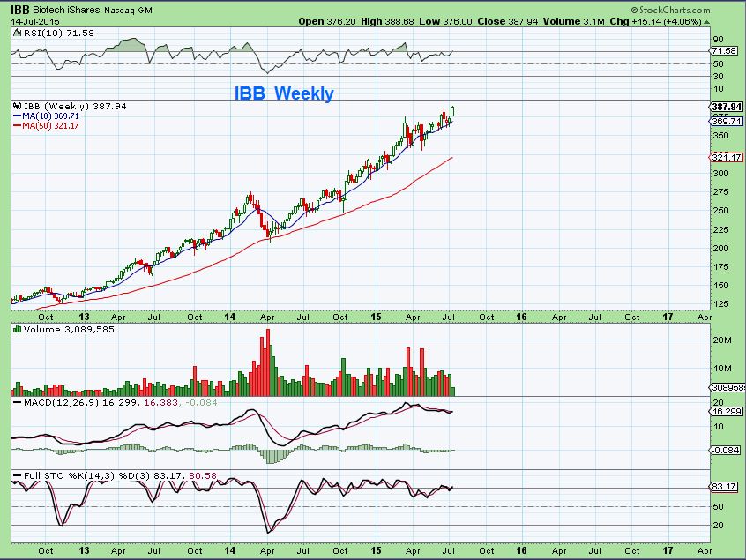Image resolution: width=746 pixels, height=560 pixels.
Task: Click the High 388.68 value
Action: tap(387, 21)
